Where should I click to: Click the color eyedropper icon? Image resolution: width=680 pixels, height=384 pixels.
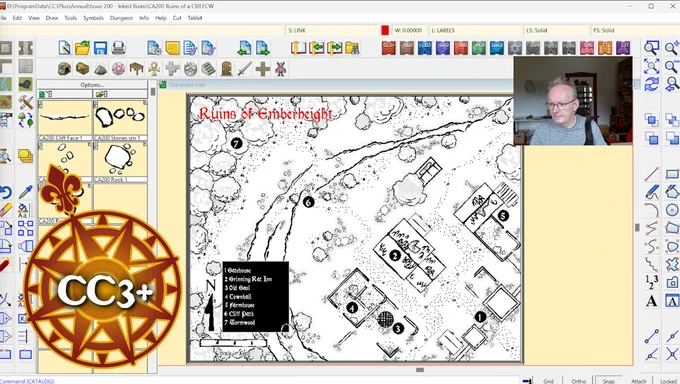26,192
